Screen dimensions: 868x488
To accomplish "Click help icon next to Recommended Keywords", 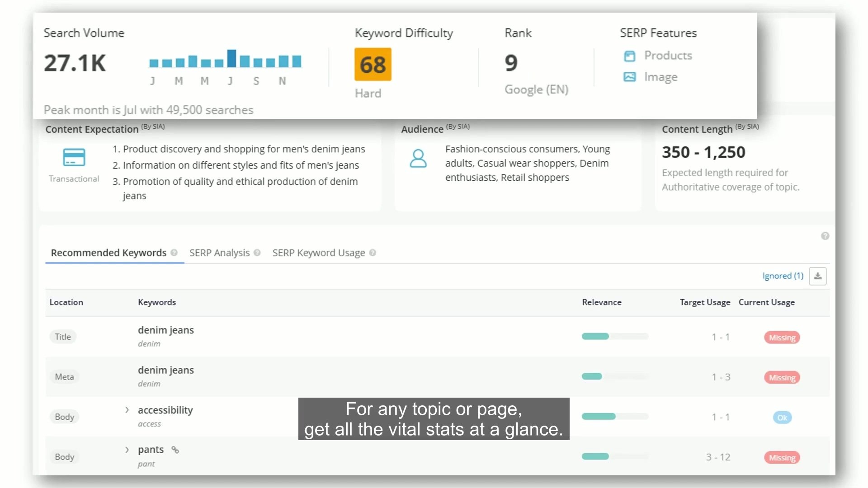I will pyautogui.click(x=174, y=253).
